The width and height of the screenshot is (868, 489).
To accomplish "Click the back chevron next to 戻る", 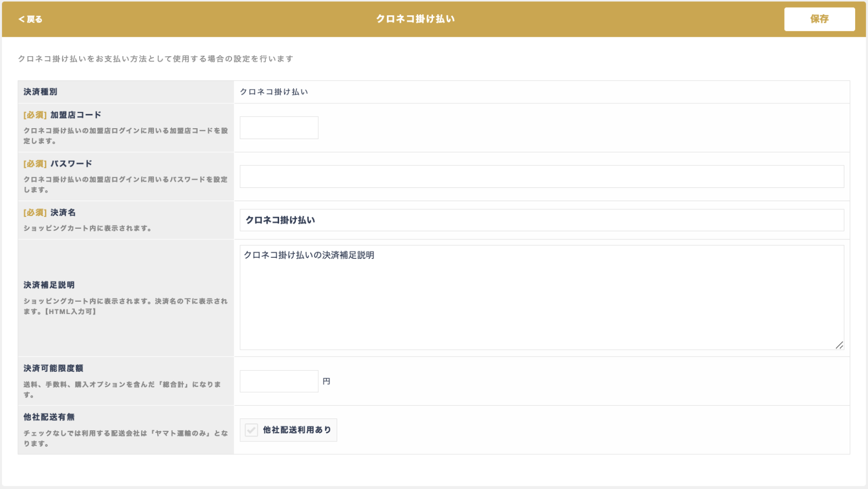I will tap(21, 19).
